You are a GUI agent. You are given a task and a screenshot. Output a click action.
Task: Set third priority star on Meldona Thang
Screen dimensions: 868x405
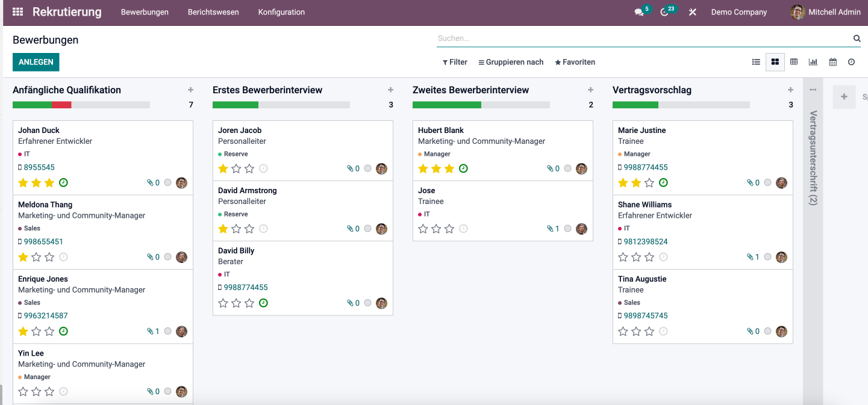49,257
